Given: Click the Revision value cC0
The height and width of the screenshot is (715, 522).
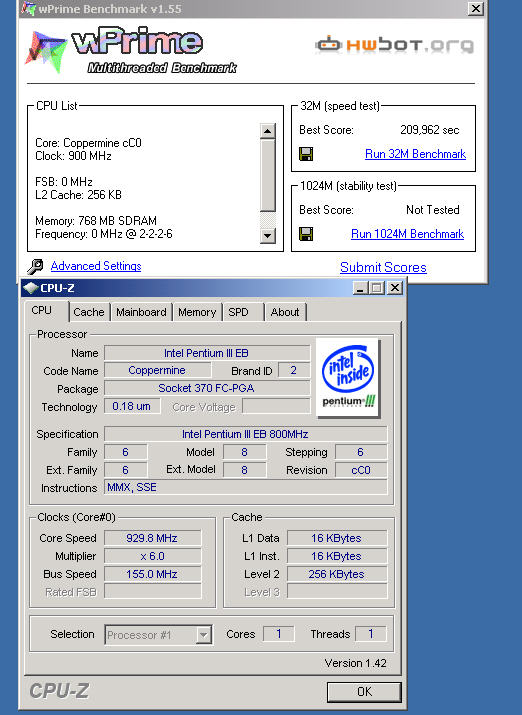Looking at the screenshot, I should pos(361,470).
